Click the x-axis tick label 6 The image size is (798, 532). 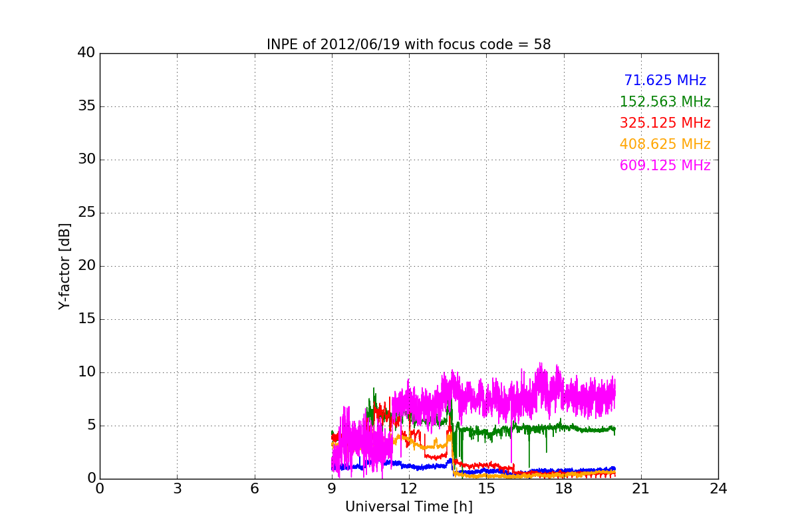(254, 489)
